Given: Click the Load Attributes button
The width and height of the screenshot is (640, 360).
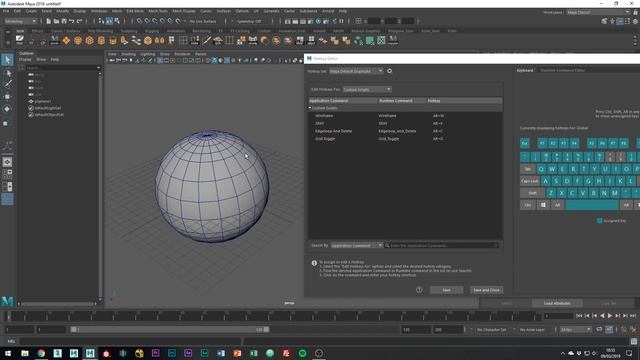Looking at the screenshot, I should tap(557, 303).
